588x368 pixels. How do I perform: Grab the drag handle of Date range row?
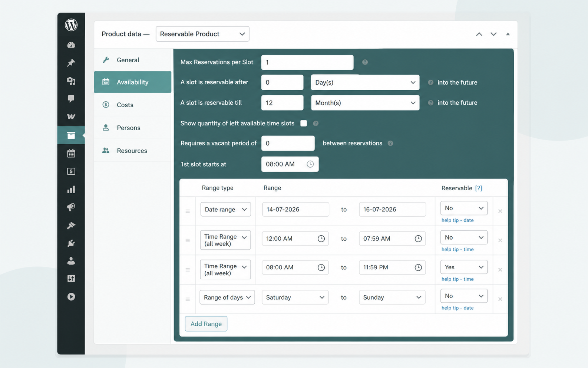188,211
